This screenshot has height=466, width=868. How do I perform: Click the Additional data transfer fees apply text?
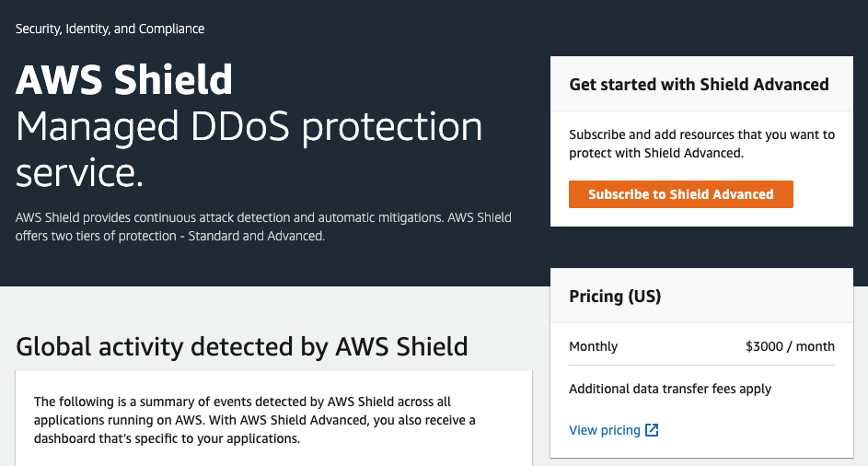[670, 389]
